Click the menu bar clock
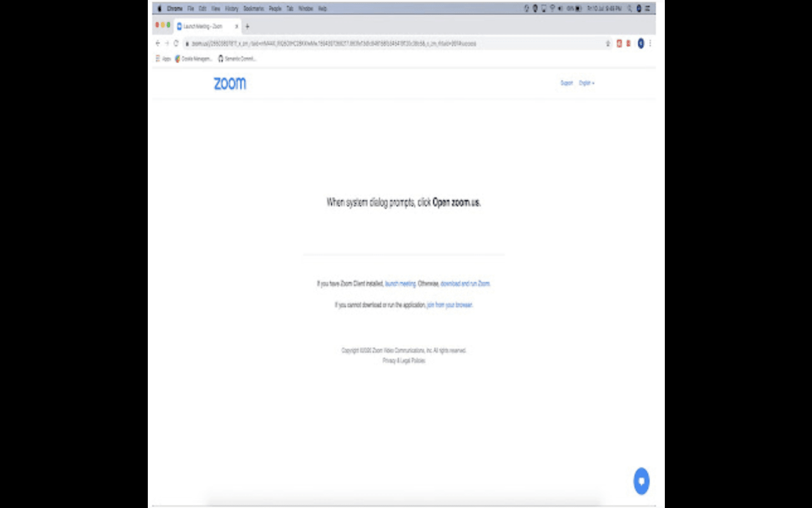 (x=604, y=9)
